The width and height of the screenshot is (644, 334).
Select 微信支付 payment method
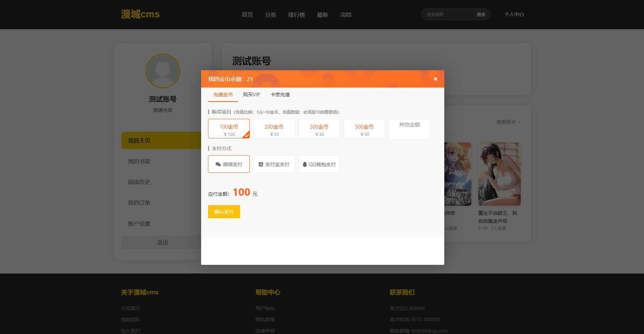click(x=229, y=164)
